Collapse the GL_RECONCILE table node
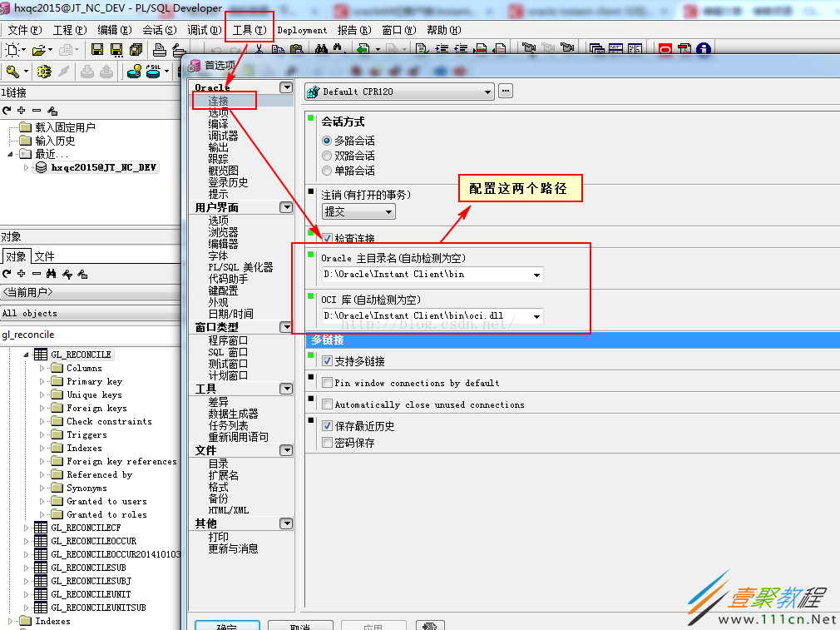 point(26,355)
